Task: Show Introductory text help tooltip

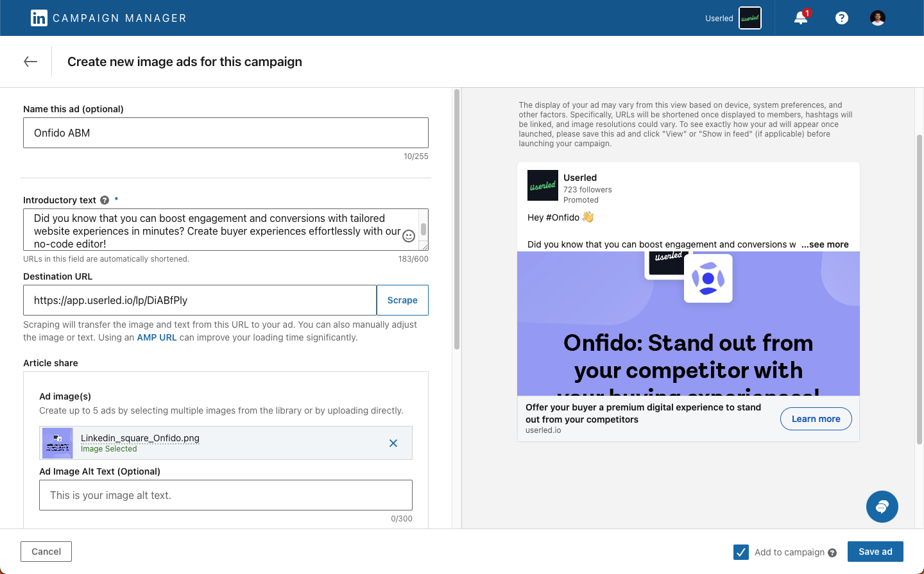Action: (105, 200)
